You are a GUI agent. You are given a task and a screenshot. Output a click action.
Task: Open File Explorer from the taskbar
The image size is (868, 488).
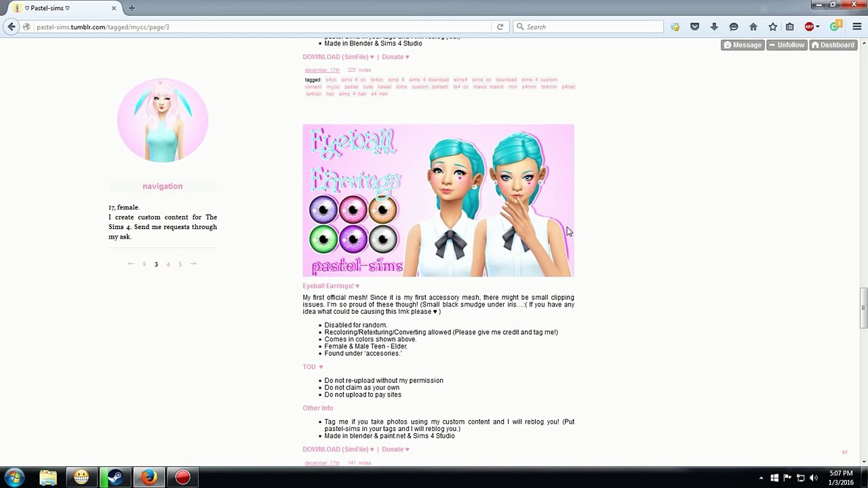click(x=48, y=477)
